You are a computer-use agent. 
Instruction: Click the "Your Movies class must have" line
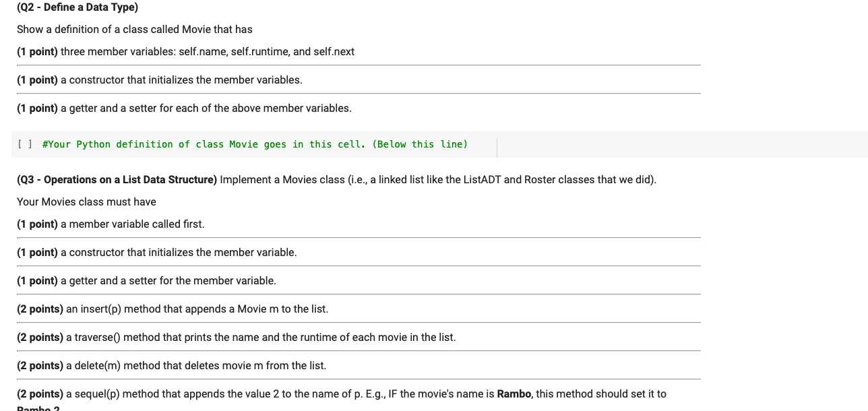[86, 201]
